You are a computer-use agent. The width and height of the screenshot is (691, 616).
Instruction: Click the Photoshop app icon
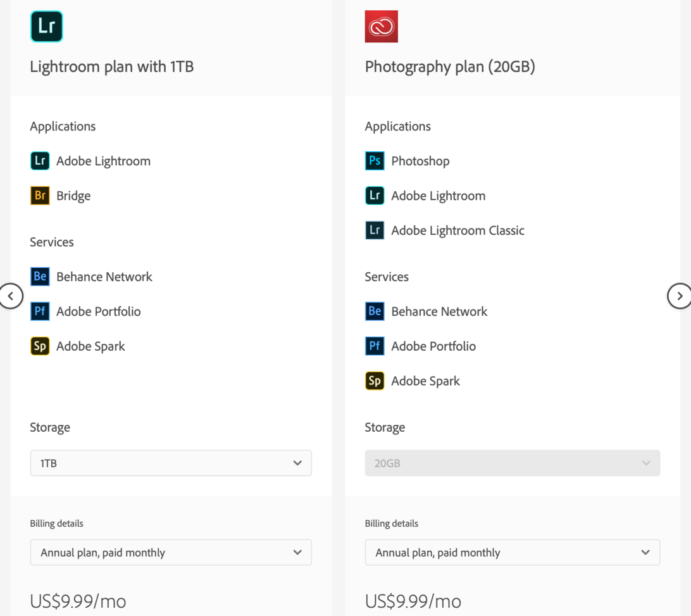(x=375, y=161)
